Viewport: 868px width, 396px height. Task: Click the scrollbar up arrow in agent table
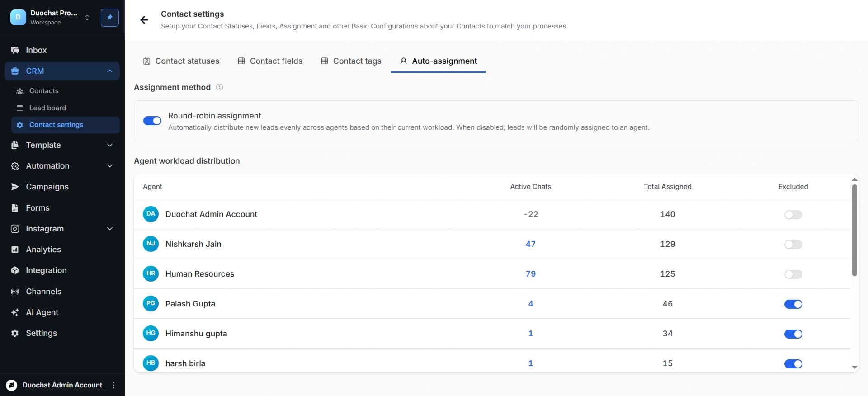pyautogui.click(x=854, y=179)
